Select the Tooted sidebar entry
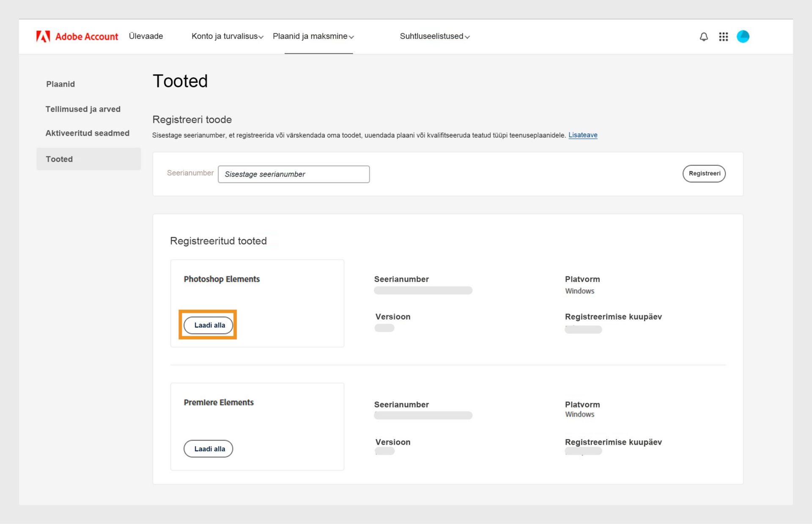The image size is (812, 524). tap(59, 159)
